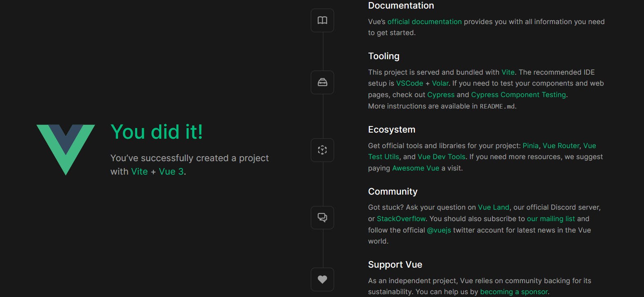Open the Vue Land Discord link
Screen dimensions: 644x297
(493, 207)
